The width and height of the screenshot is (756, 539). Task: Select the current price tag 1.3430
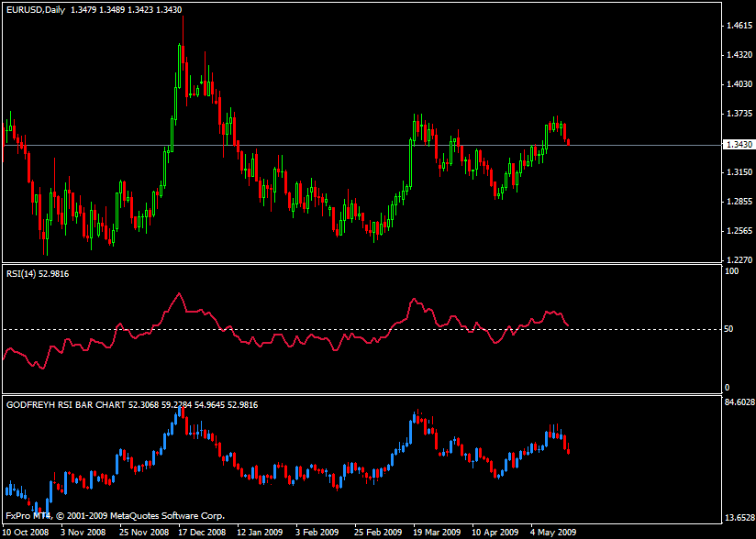738,145
